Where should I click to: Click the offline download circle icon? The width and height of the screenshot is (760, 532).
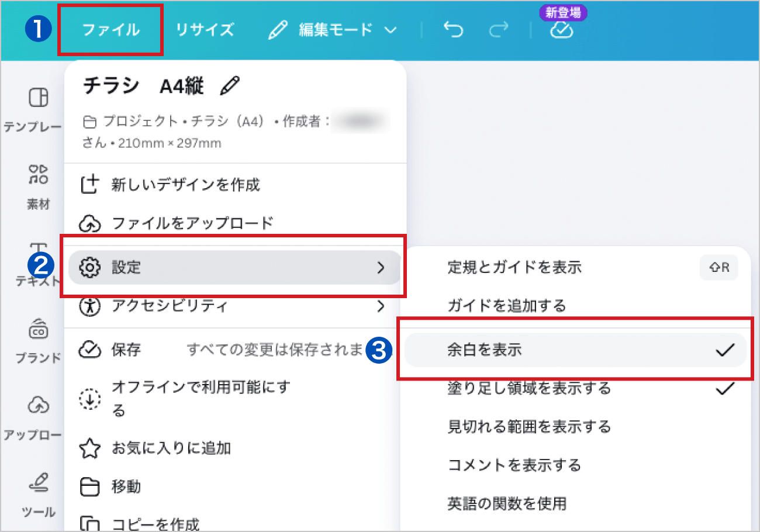pyautogui.click(x=90, y=399)
